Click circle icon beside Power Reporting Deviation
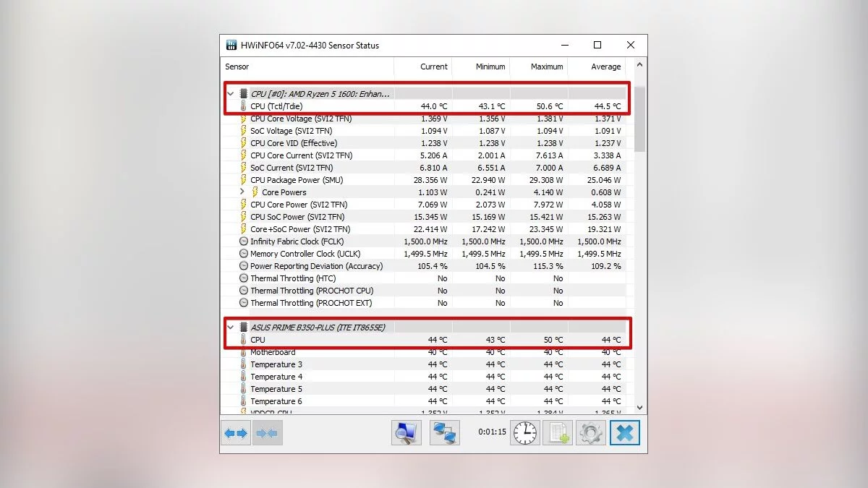 click(244, 266)
